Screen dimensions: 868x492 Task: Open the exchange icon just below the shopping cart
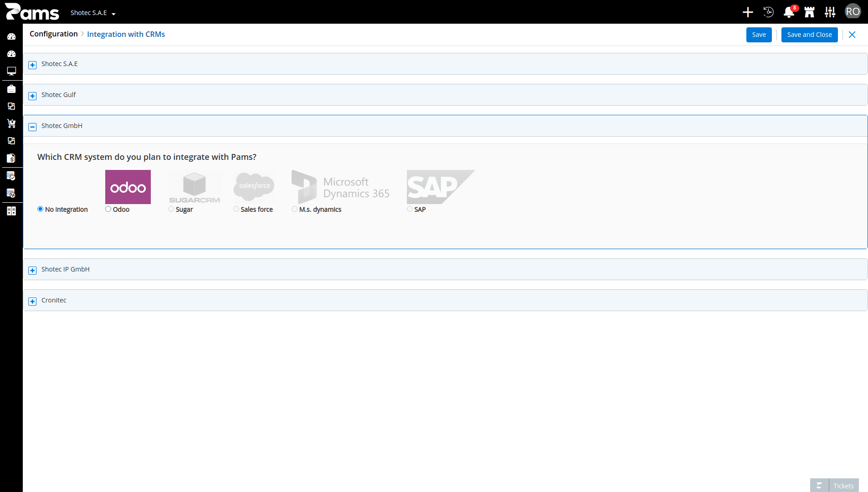pos(11,141)
